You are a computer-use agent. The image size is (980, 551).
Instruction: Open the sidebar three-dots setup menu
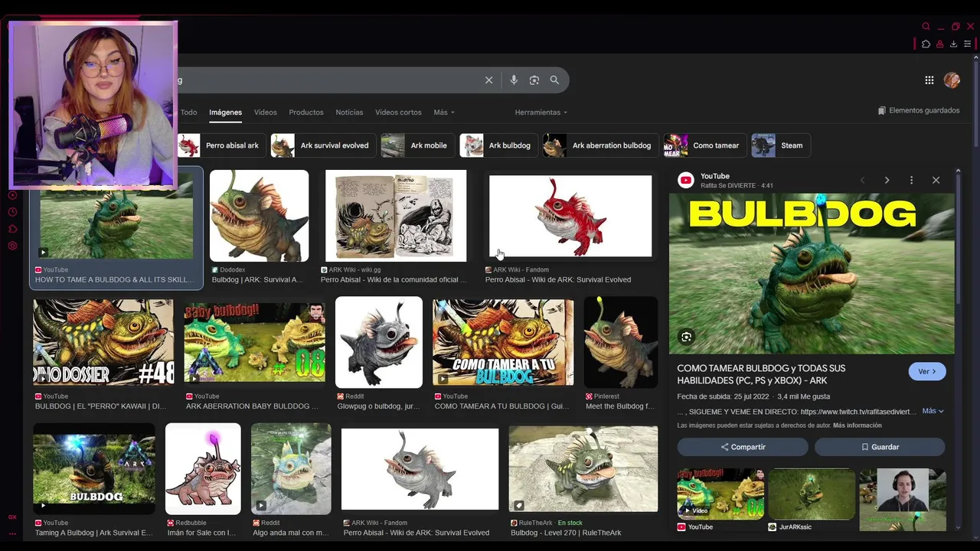click(12, 533)
